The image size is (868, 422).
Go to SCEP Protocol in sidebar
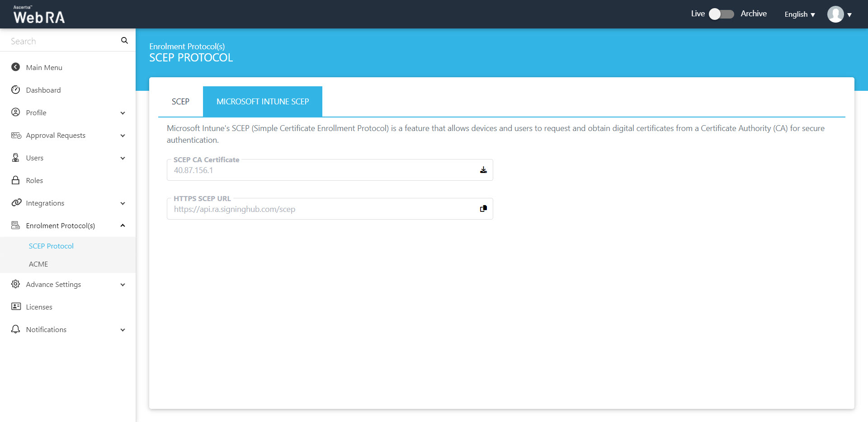(x=51, y=246)
